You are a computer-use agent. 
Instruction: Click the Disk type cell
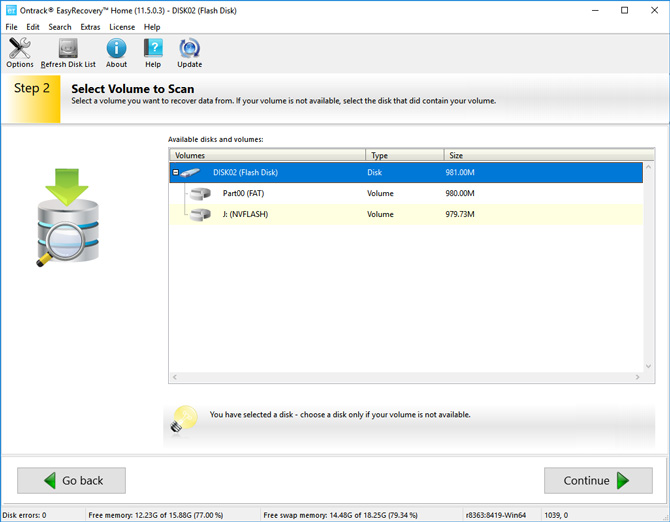(x=374, y=173)
